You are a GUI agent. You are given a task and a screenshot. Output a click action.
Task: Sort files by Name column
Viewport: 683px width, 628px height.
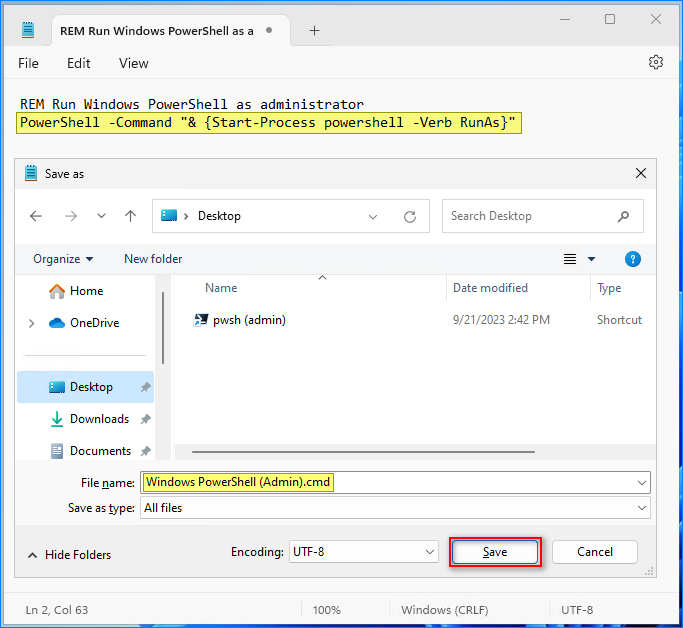[x=221, y=288]
